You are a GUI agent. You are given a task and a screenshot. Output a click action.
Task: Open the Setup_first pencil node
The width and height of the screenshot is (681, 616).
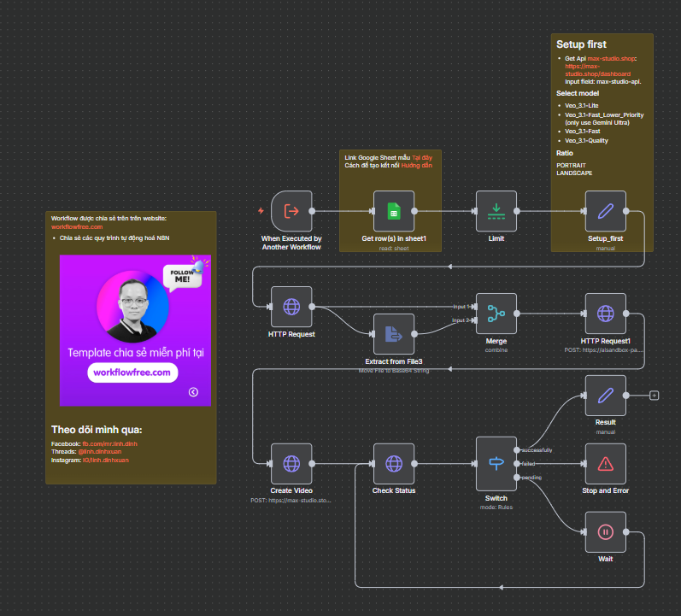click(x=605, y=211)
